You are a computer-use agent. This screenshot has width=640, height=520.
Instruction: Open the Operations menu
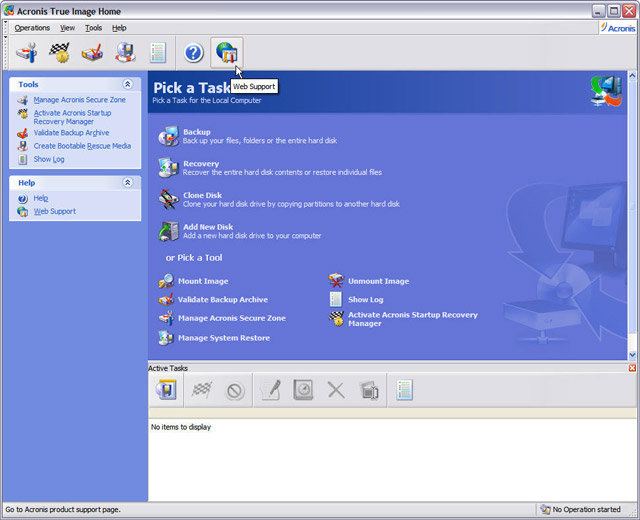tap(32, 28)
